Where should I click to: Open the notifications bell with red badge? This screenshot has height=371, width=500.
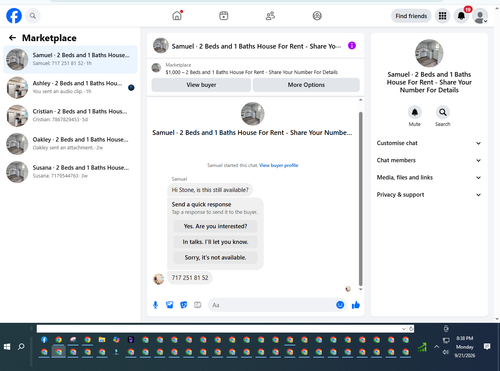click(x=461, y=16)
